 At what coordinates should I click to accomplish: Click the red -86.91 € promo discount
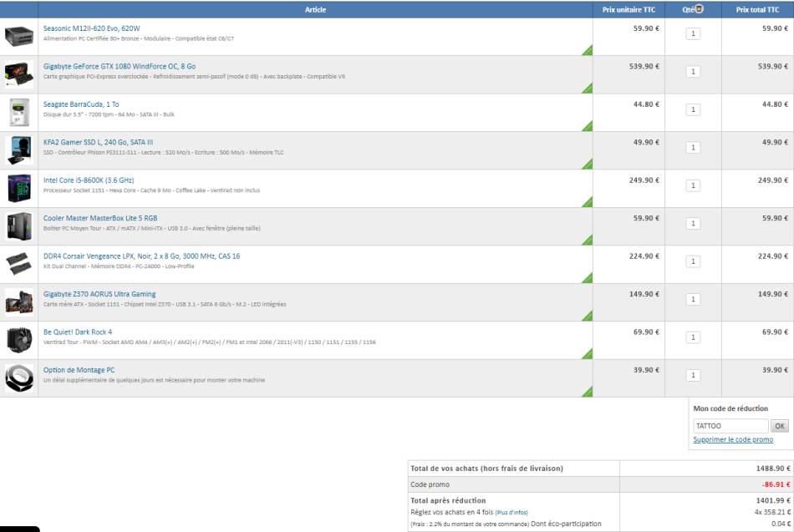click(776, 485)
